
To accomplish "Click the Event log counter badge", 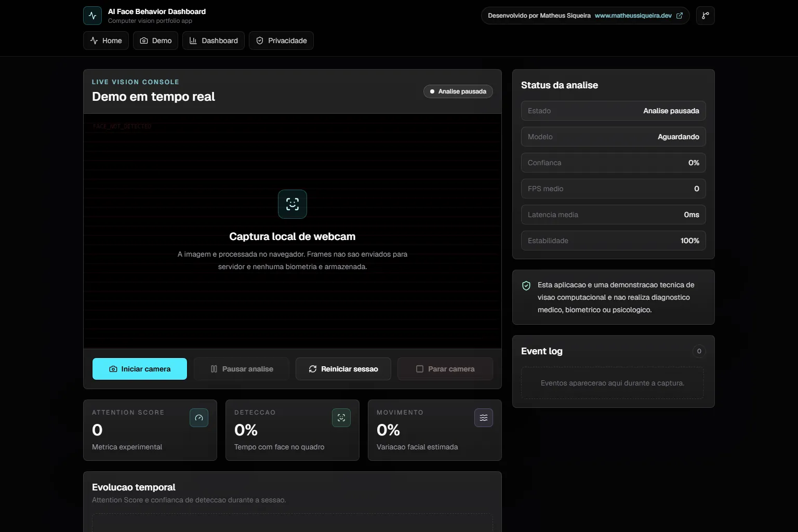I will [x=699, y=351].
